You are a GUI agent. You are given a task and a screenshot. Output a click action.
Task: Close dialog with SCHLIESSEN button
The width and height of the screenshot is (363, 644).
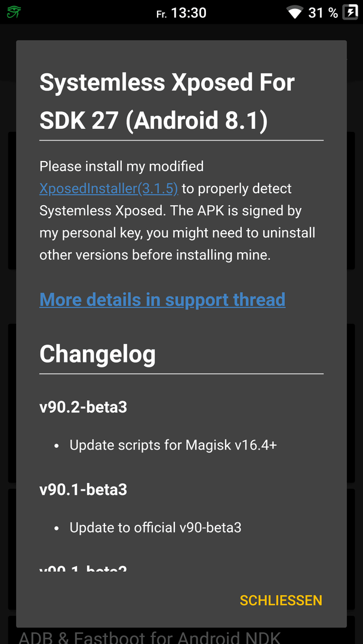(x=281, y=600)
